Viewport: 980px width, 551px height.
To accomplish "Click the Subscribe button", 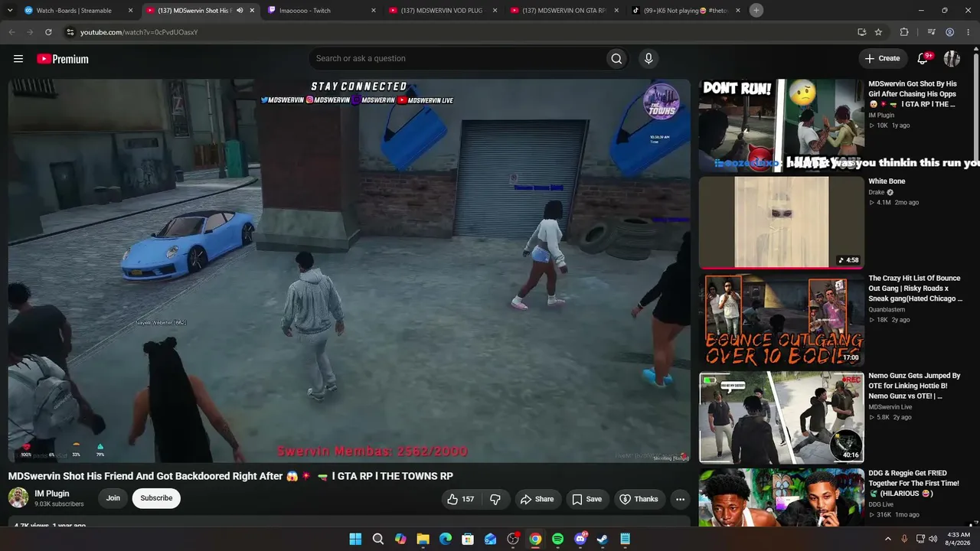I will point(156,498).
